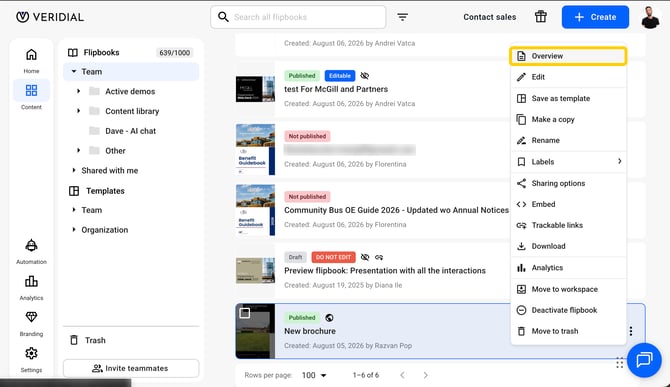Click the Create button
670x387 pixels.
pos(595,17)
